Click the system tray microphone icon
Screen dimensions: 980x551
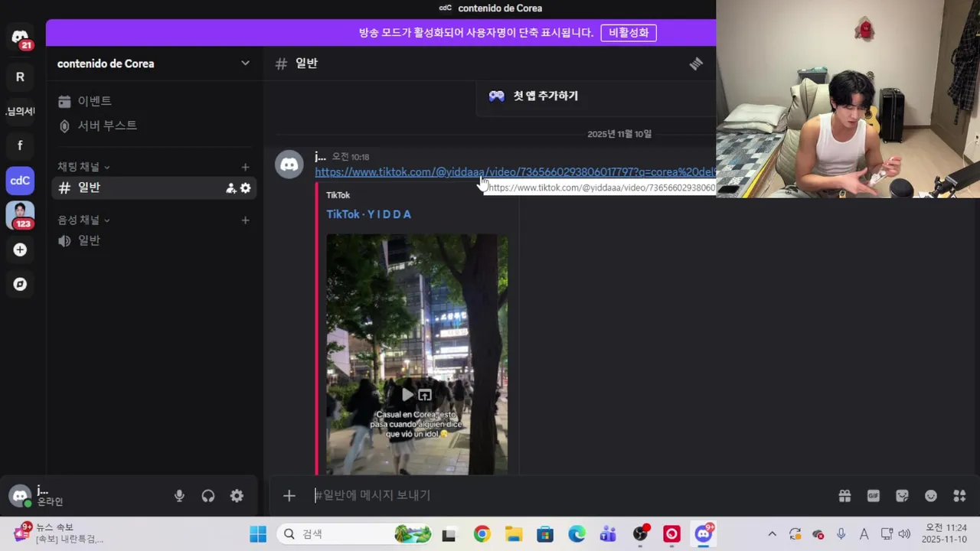pos(841,534)
